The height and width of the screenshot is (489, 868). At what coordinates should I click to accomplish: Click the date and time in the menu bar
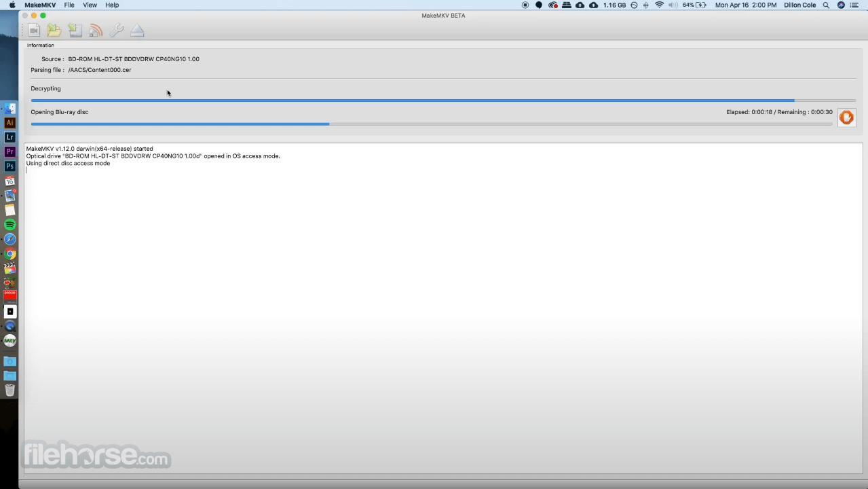(746, 5)
